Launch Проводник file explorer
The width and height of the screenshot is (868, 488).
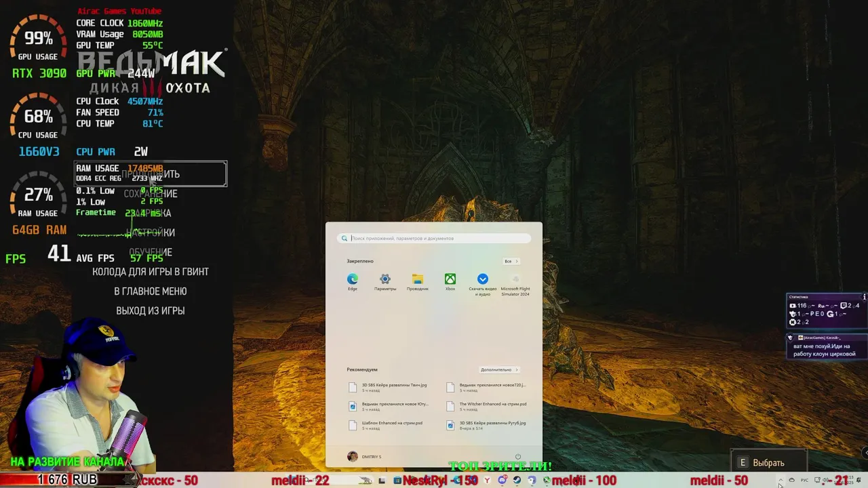point(418,282)
